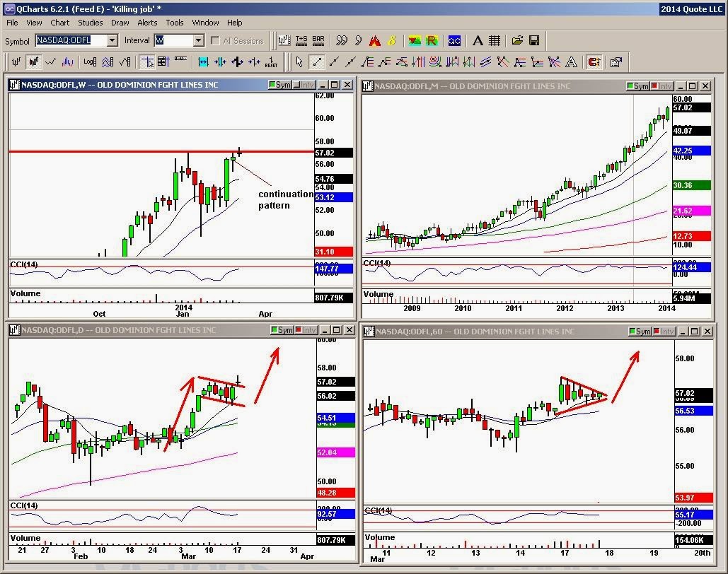Click Sym button on weekly chart

(280, 85)
